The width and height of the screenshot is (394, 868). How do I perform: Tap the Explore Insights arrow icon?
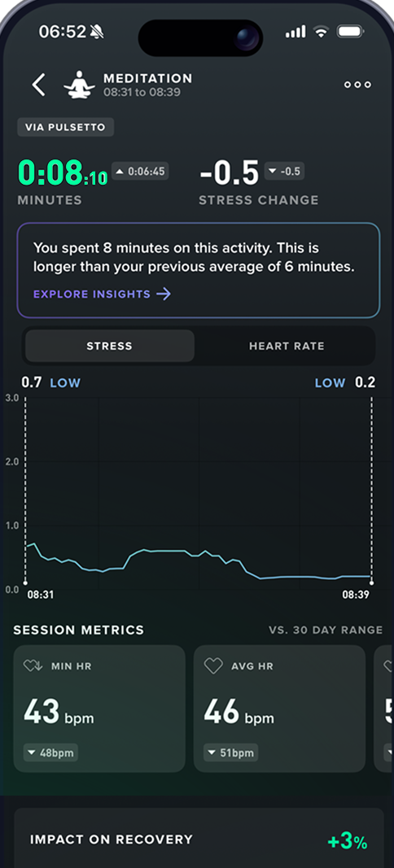point(164,294)
